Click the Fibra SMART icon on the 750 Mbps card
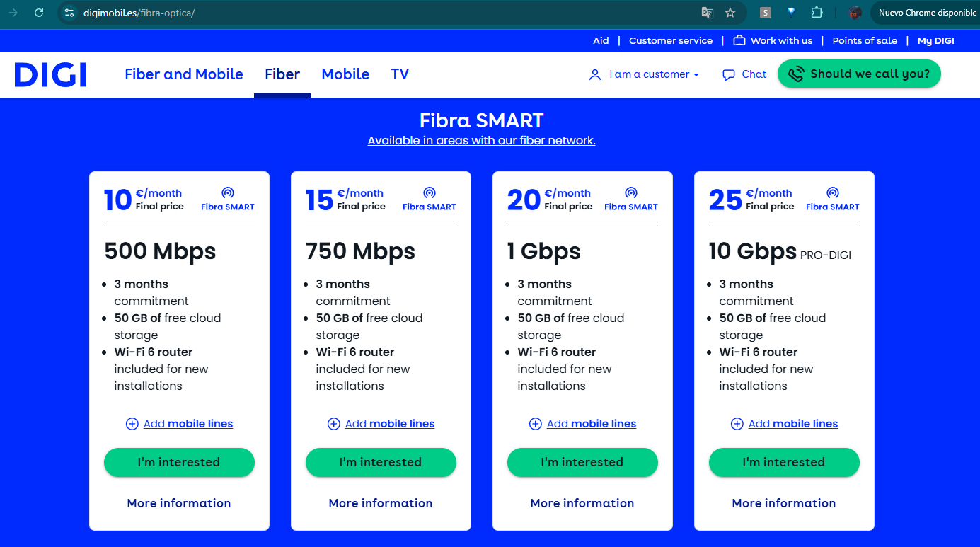The width and height of the screenshot is (980, 547). tap(430, 192)
